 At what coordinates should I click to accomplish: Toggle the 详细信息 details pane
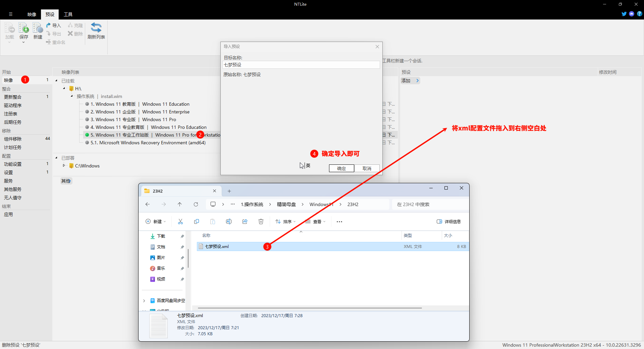point(449,221)
